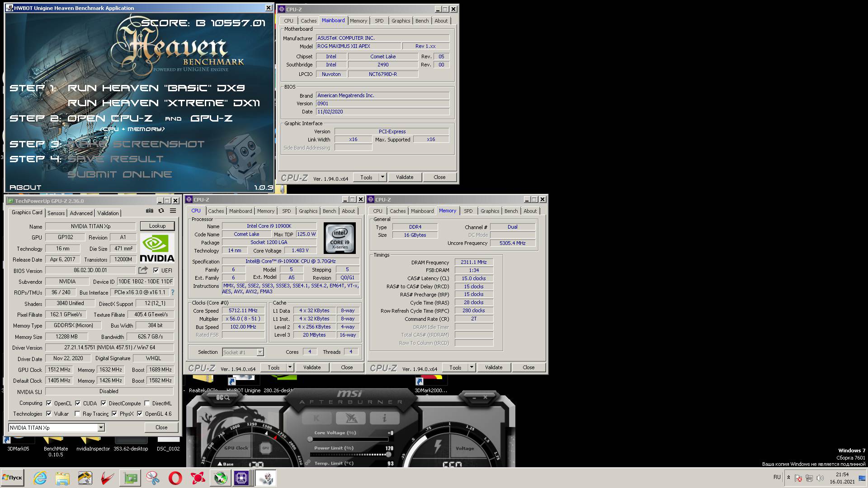Click ABOUT in HWBOT Heaven window
The width and height of the screenshot is (868, 488).
[25, 187]
